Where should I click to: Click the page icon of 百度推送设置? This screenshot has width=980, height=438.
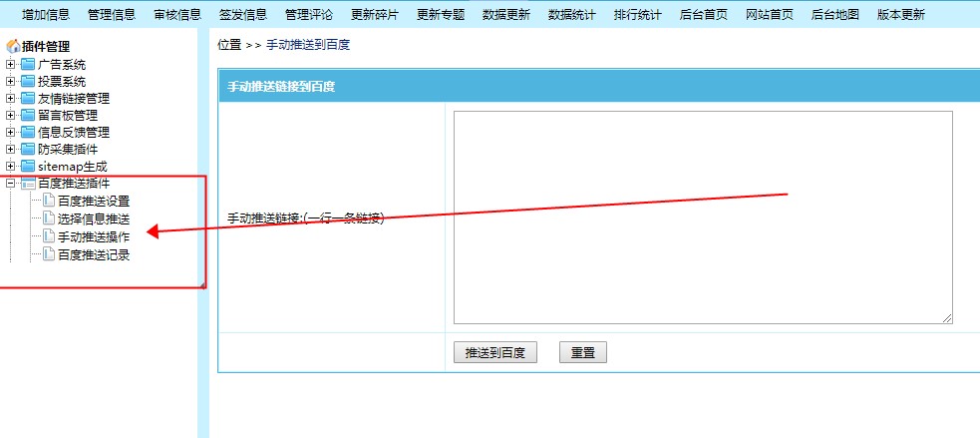[49, 201]
